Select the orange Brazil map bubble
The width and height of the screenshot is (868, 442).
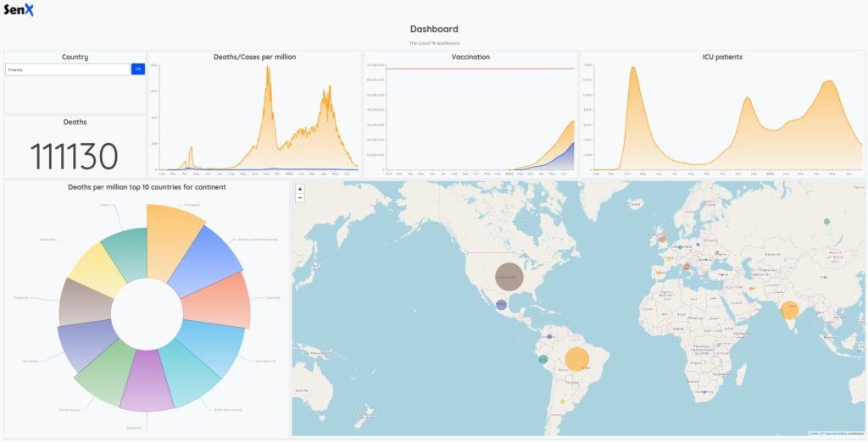pyautogui.click(x=576, y=359)
